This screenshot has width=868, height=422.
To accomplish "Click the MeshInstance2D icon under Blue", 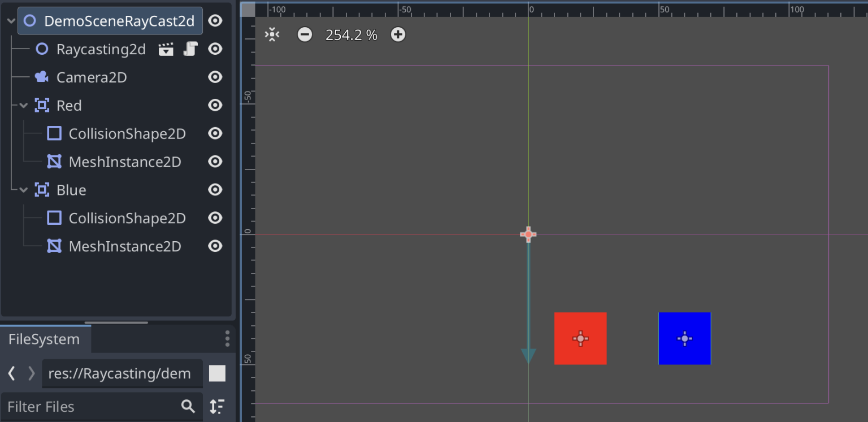I will 54,246.
